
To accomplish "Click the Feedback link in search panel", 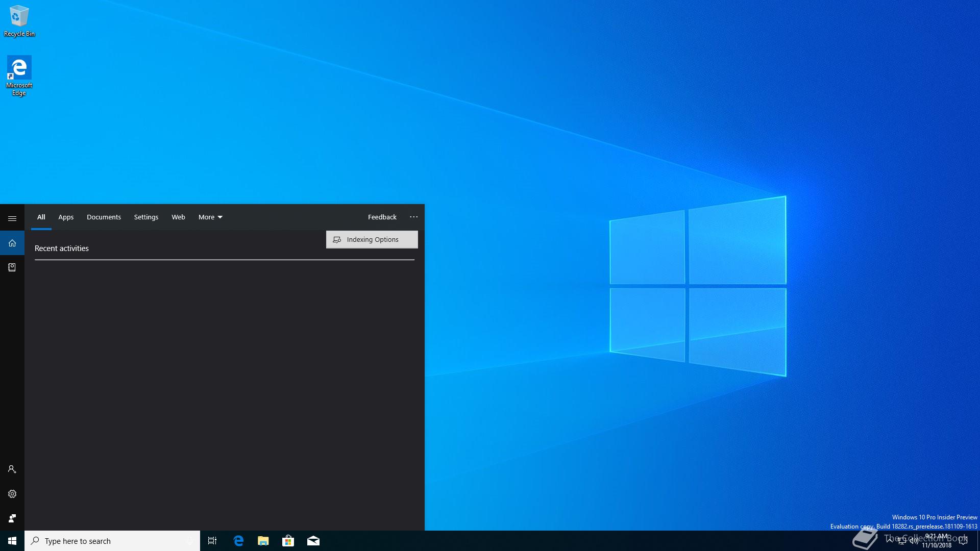I will coord(382,217).
